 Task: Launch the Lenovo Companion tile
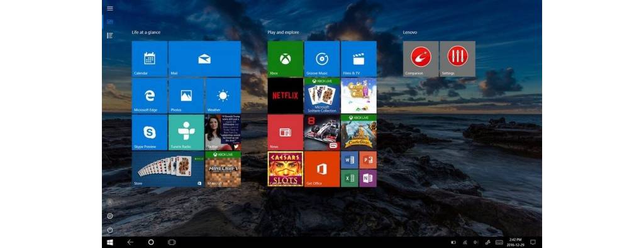pos(421,59)
